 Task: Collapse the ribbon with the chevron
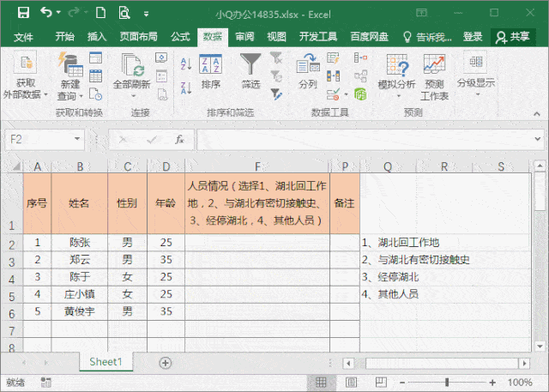tap(536, 113)
